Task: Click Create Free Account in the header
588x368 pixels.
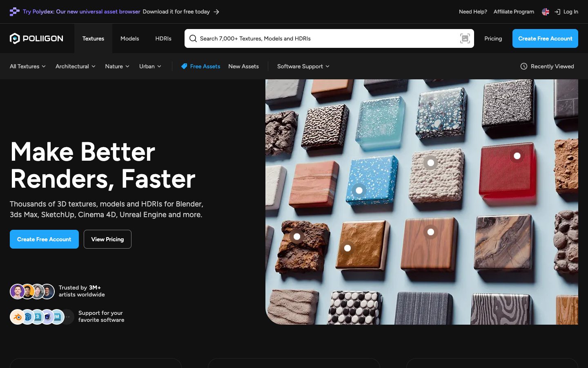Action: (x=545, y=38)
